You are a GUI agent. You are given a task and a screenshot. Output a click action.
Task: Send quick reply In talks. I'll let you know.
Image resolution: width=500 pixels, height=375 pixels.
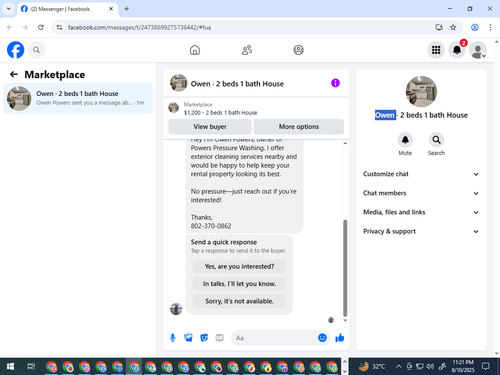click(239, 284)
